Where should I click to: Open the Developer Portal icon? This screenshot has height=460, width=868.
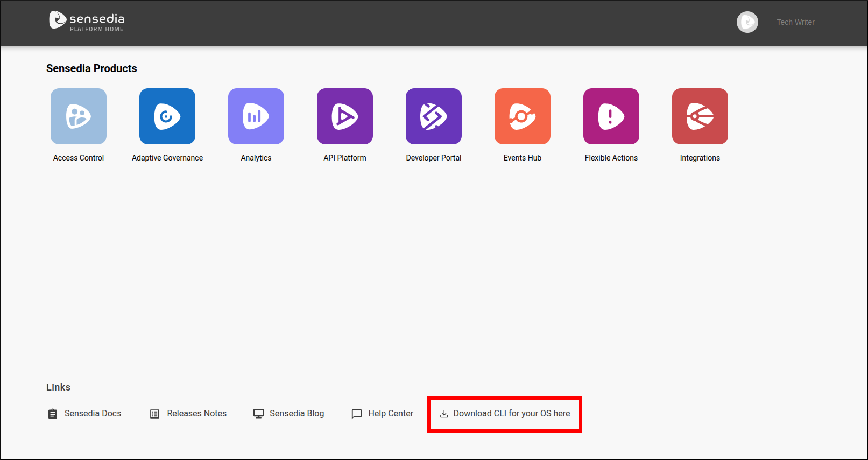(434, 116)
